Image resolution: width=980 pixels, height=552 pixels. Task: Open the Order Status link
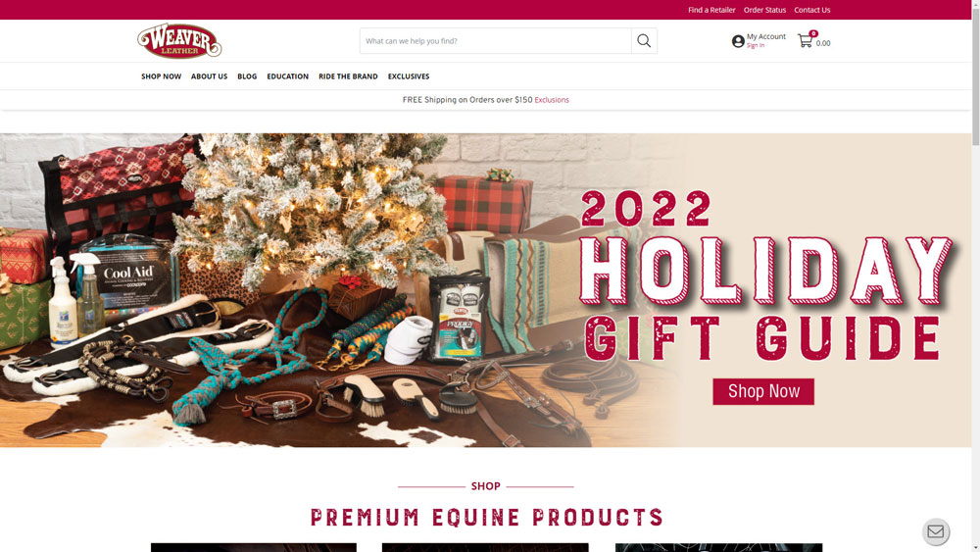(765, 10)
